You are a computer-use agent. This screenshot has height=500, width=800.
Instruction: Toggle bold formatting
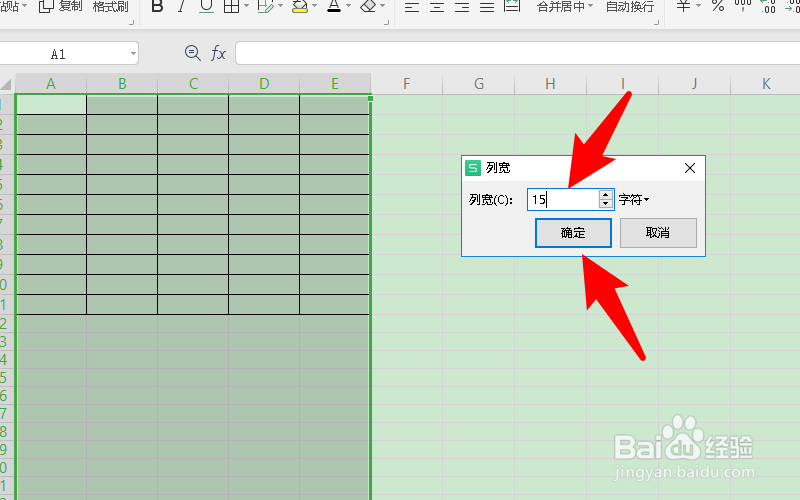click(x=158, y=6)
